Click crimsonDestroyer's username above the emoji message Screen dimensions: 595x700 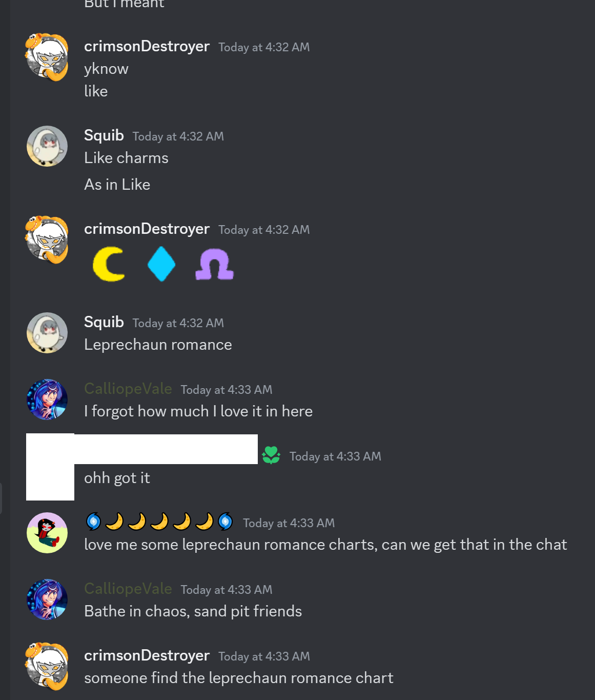[x=147, y=229]
